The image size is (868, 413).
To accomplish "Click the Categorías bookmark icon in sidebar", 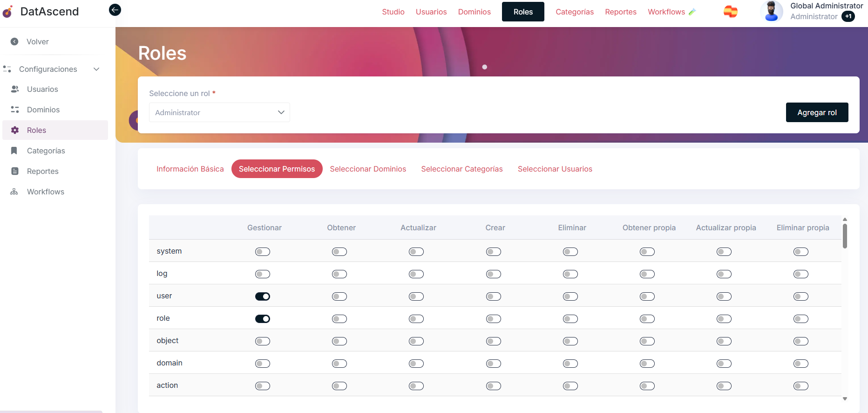I will click(x=14, y=151).
